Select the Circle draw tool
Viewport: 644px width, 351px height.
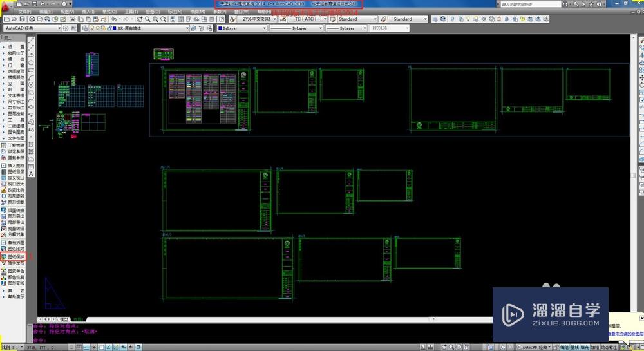[x=31, y=84]
